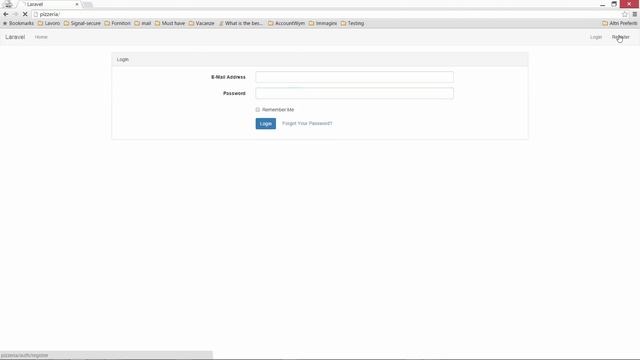Open the Chrome menu icon
The image size is (640, 360).
point(635,14)
